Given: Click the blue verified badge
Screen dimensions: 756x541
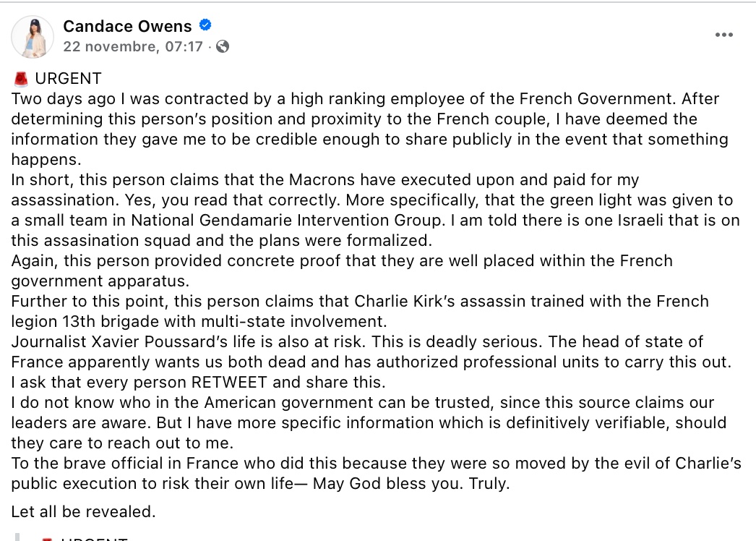Looking at the screenshot, I should (205, 26).
